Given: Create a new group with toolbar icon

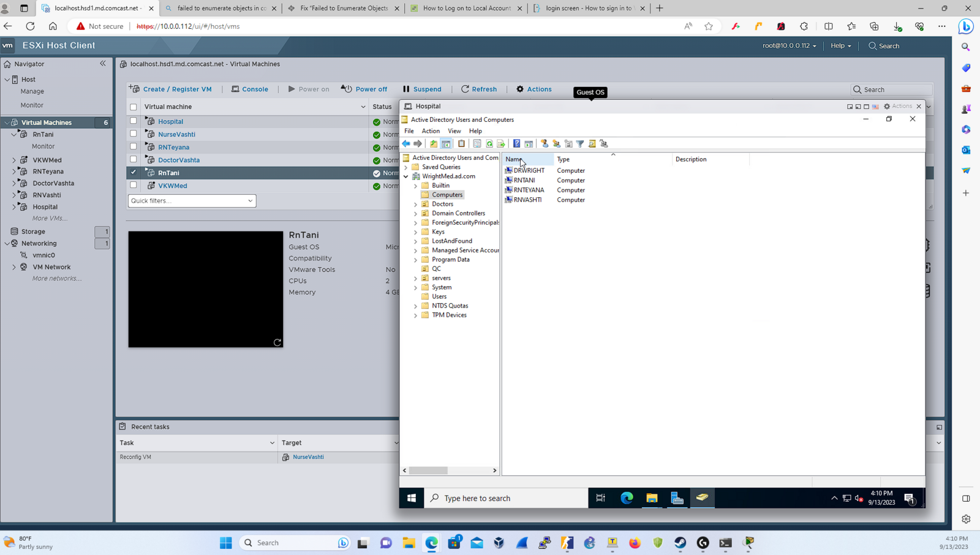Looking at the screenshot, I should click(x=556, y=144).
